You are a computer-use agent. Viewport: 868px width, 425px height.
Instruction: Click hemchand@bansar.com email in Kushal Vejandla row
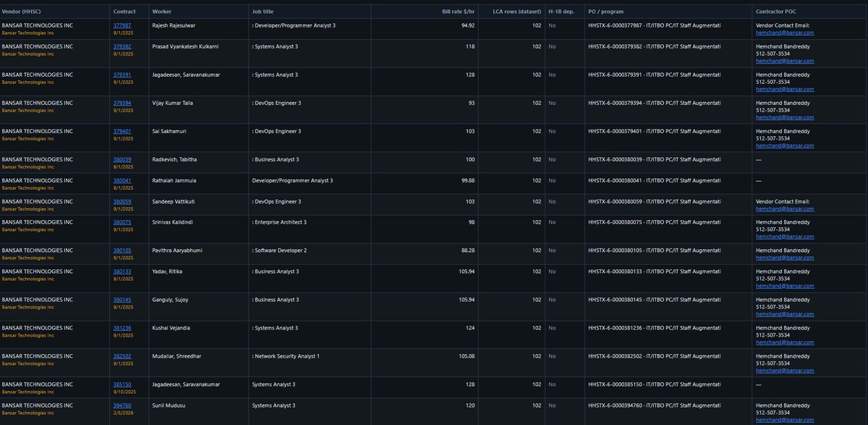point(785,342)
